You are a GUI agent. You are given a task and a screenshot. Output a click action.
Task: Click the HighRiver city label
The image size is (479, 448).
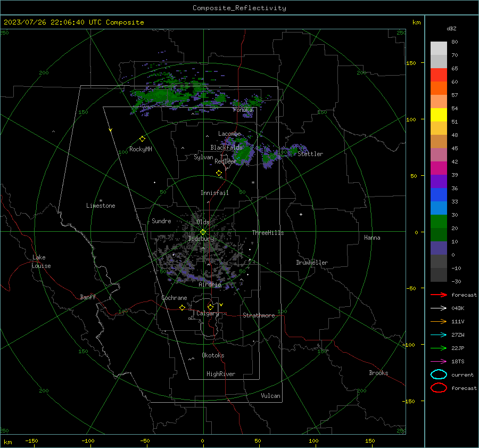pyautogui.click(x=221, y=374)
